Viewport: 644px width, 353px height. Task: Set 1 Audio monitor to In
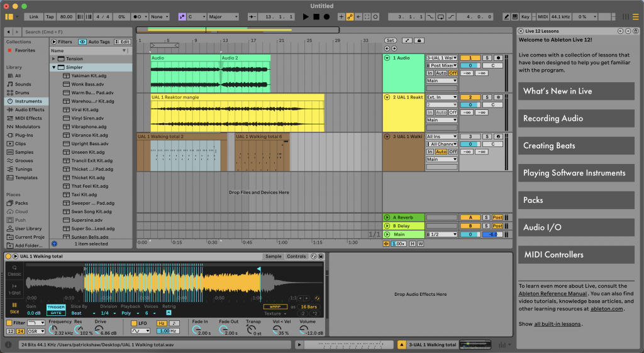(x=430, y=73)
